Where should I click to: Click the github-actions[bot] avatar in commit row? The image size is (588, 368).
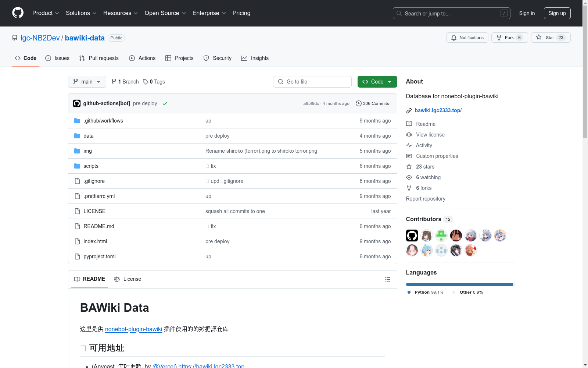pyautogui.click(x=77, y=103)
